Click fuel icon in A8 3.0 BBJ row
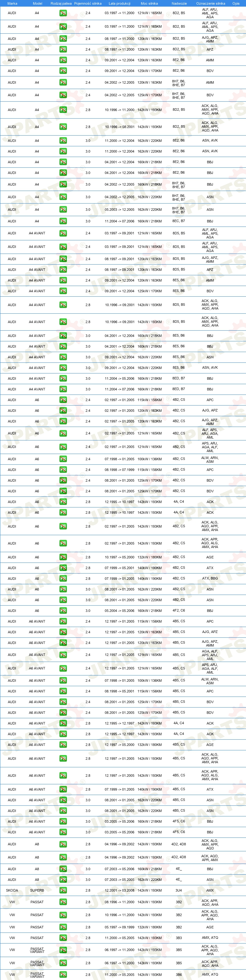 click(63, 869)
